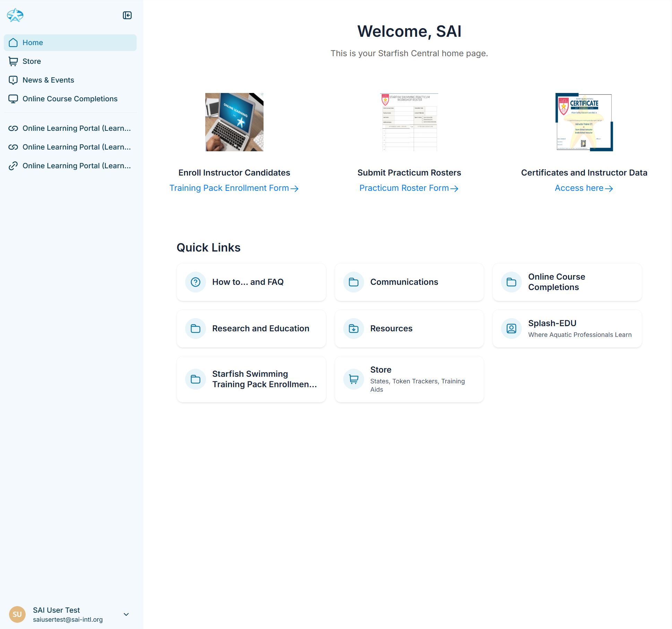
Task: Click the Store cart icon in Quick Links
Action: pyautogui.click(x=353, y=379)
